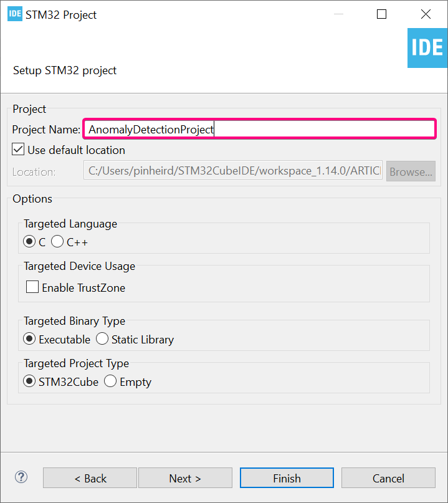Click the IDE icon in the title bar
This screenshot has height=503, width=448.
(x=15, y=14)
